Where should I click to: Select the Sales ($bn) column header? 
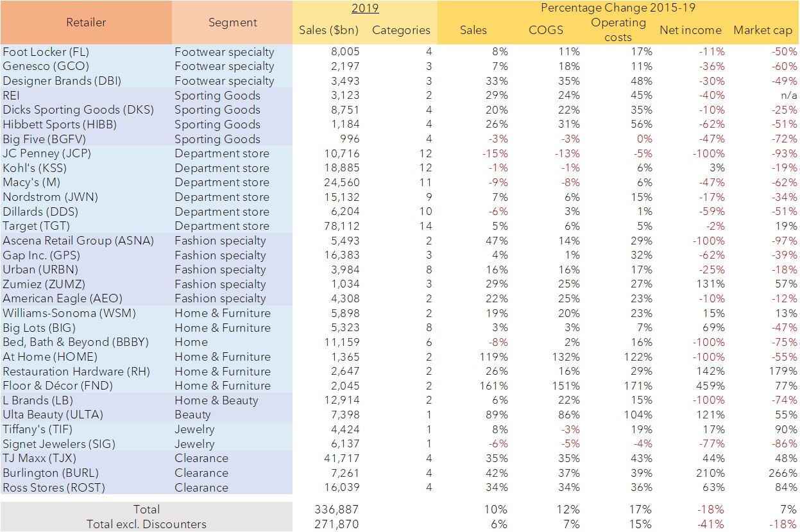pos(329,30)
